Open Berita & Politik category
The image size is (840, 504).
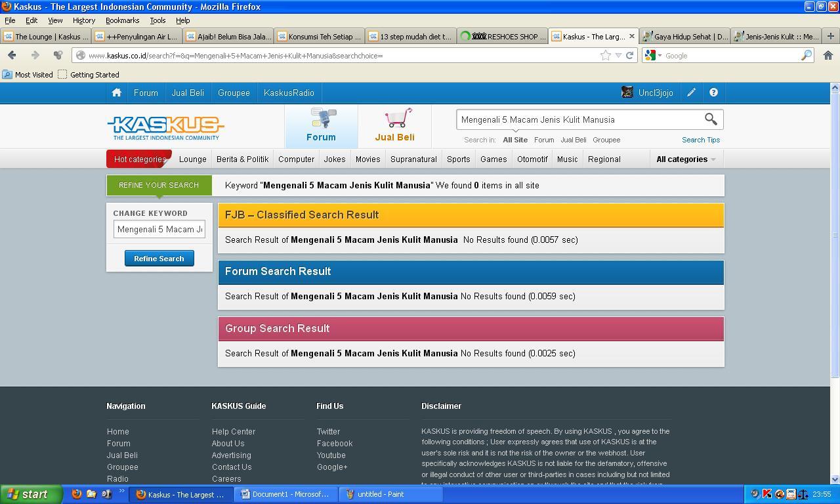coord(242,159)
